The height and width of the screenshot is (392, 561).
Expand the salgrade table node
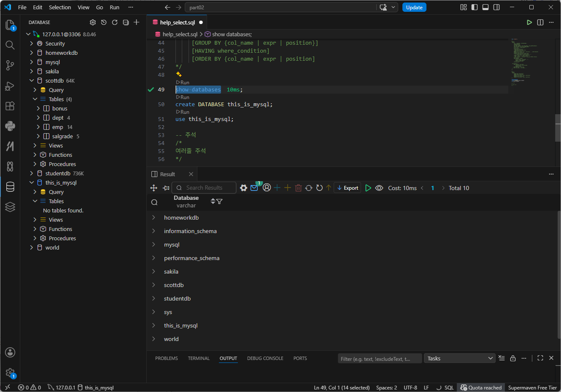[x=38, y=136]
